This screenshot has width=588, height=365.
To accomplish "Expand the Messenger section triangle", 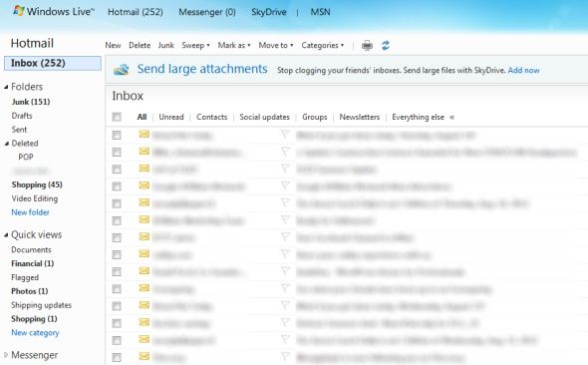I will point(6,354).
